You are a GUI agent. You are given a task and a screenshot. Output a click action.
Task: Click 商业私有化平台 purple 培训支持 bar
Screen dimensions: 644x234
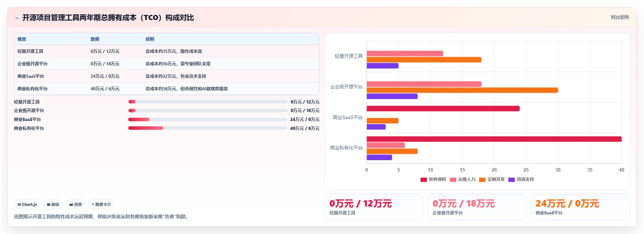click(379, 157)
